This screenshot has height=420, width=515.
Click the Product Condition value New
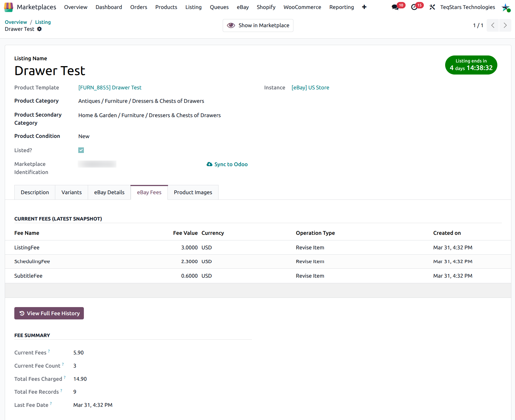click(84, 136)
